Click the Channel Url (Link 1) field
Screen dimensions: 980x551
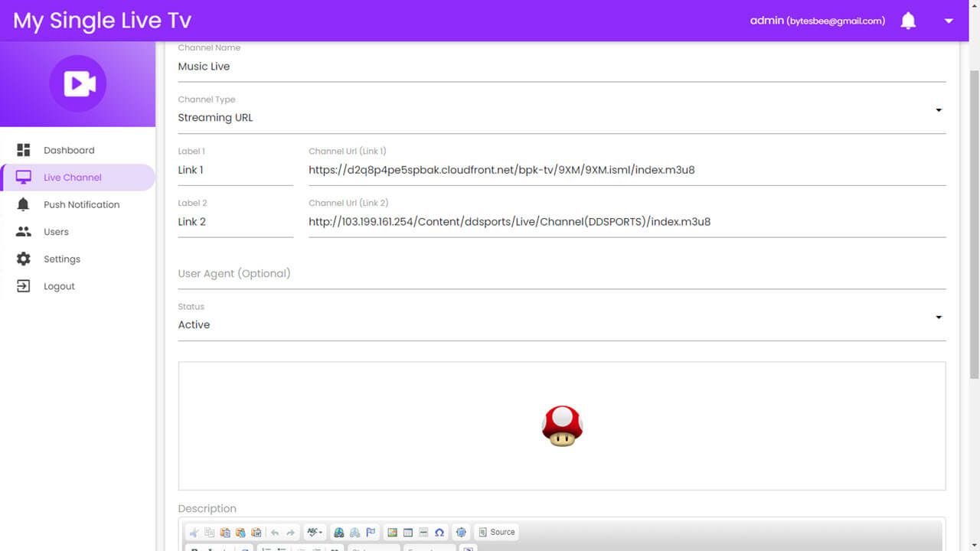[626, 170]
